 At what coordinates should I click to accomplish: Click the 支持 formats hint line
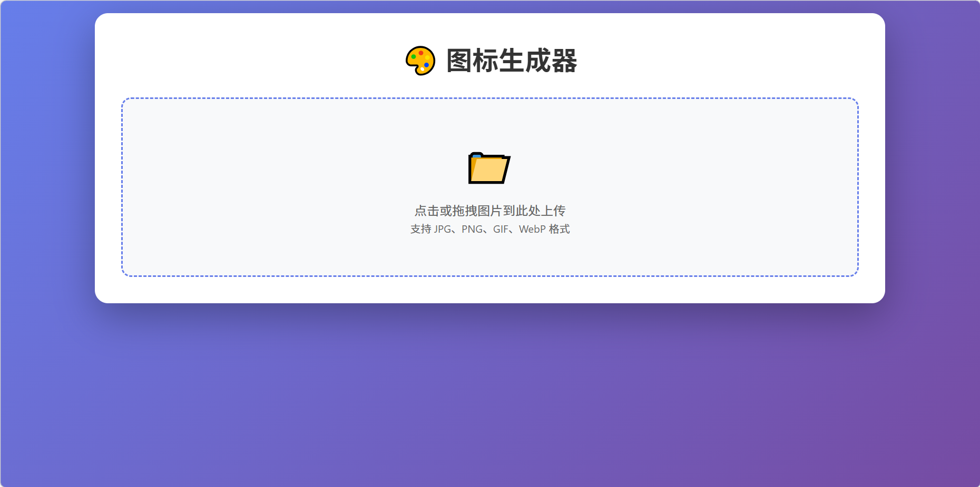[490, 229]
